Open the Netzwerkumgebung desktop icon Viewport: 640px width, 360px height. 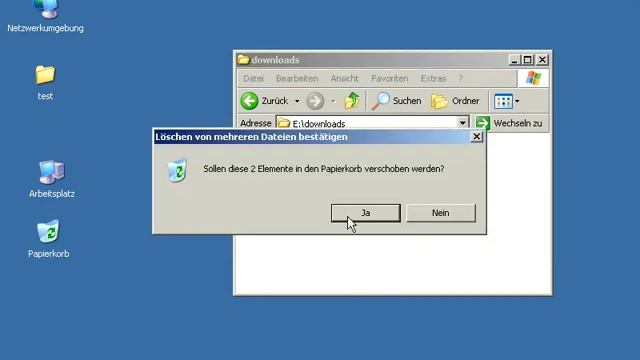(45, 16)
